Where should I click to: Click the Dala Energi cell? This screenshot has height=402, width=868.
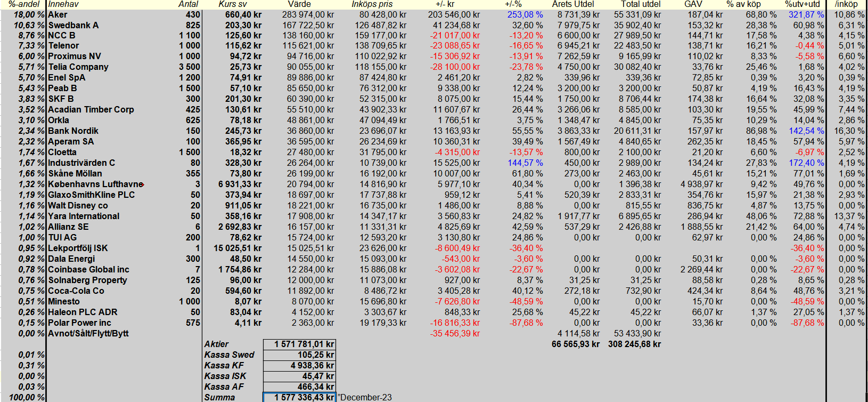click(71, 259)
